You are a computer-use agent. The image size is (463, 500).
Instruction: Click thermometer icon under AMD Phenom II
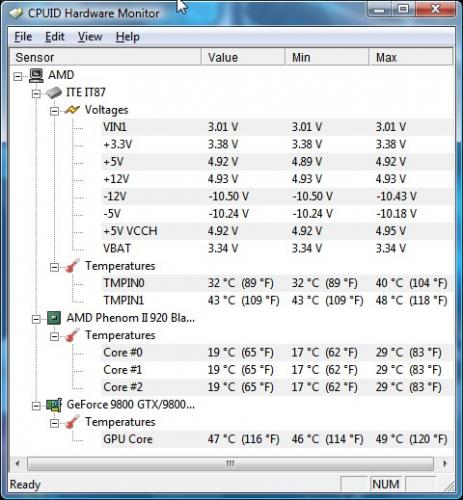tap(72, 335)
